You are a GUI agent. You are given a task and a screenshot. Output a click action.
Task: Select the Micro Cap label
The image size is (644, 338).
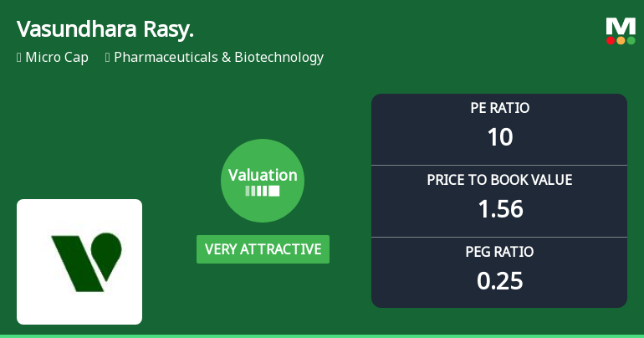pyautogui.click(x=57, y=58)
